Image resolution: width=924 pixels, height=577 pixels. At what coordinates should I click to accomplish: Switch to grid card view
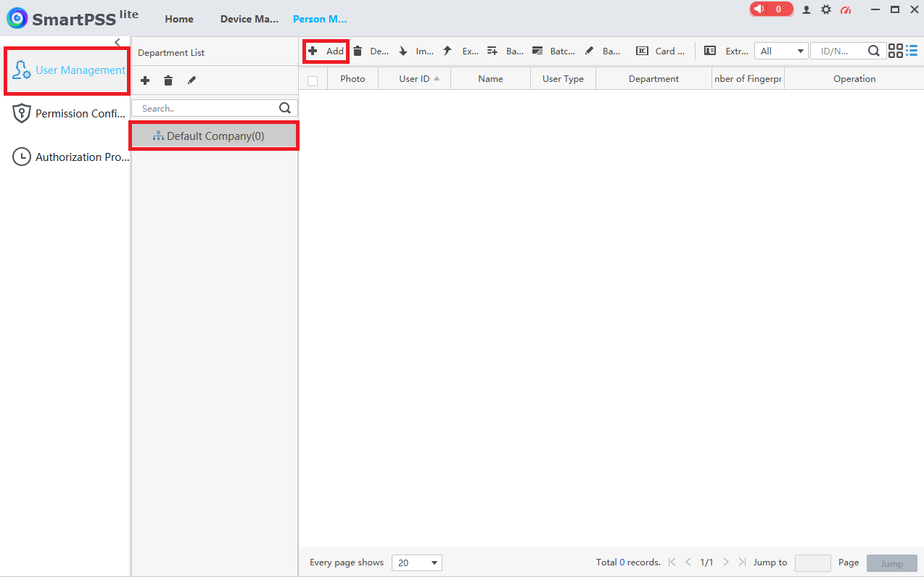[x=895, y=51]
